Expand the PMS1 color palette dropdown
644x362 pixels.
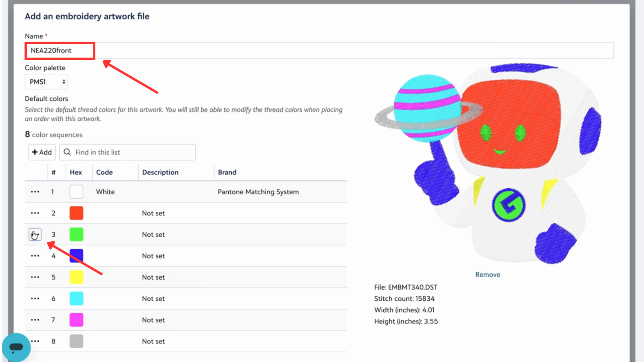pos(46,82)
